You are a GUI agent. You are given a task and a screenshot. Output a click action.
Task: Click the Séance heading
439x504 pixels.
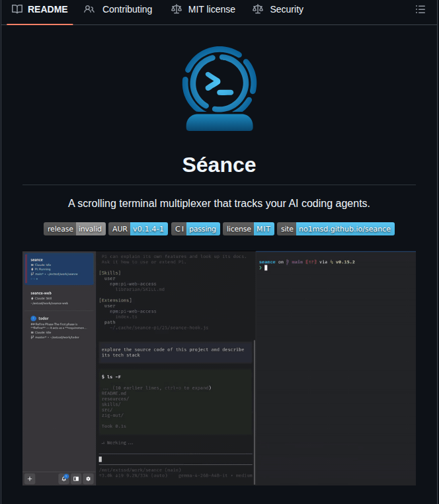(219, 165)
